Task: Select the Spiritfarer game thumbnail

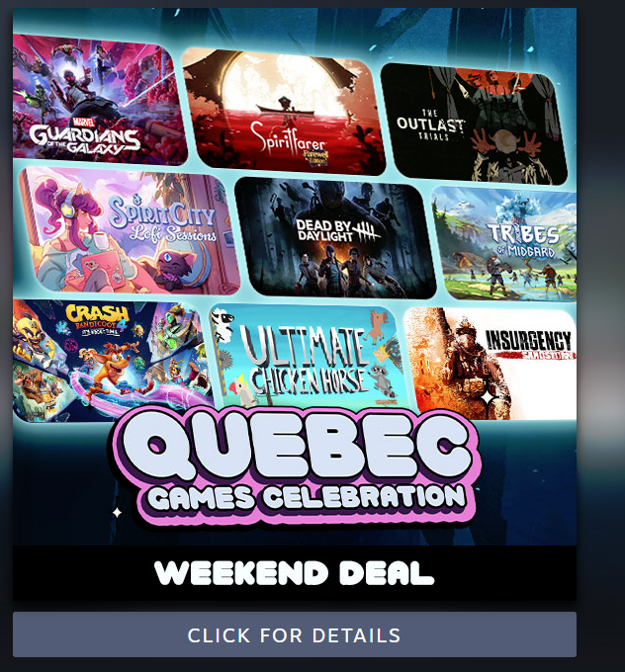Action: 284,112
